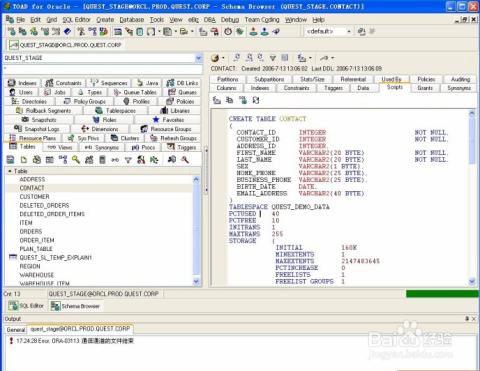Screen dimensions: 480x371
Task: Click the object filter input below schema dropdown
Action: (x=103, y=69)
